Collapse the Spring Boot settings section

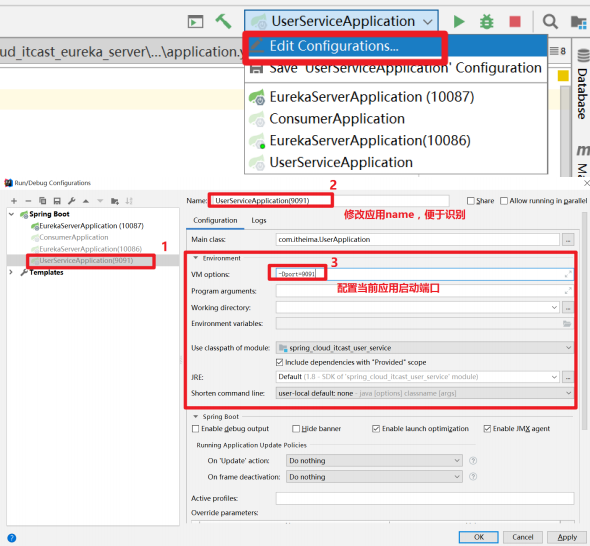pyautogui.click(x=196, y=417)
